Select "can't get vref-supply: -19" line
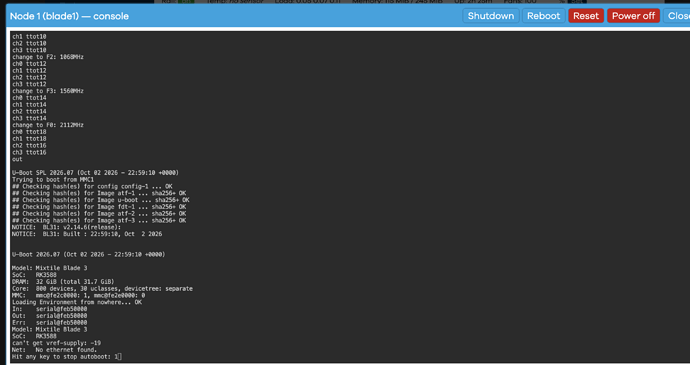 tap(56, 343)
